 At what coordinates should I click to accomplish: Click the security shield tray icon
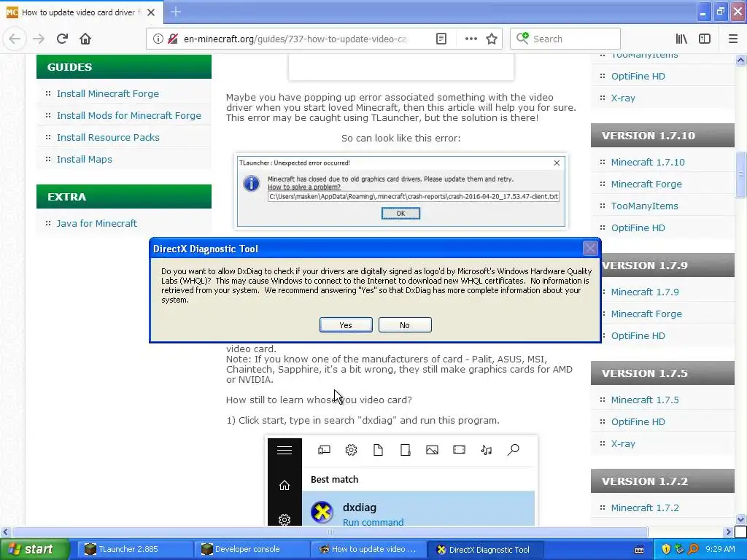[666, 549]
